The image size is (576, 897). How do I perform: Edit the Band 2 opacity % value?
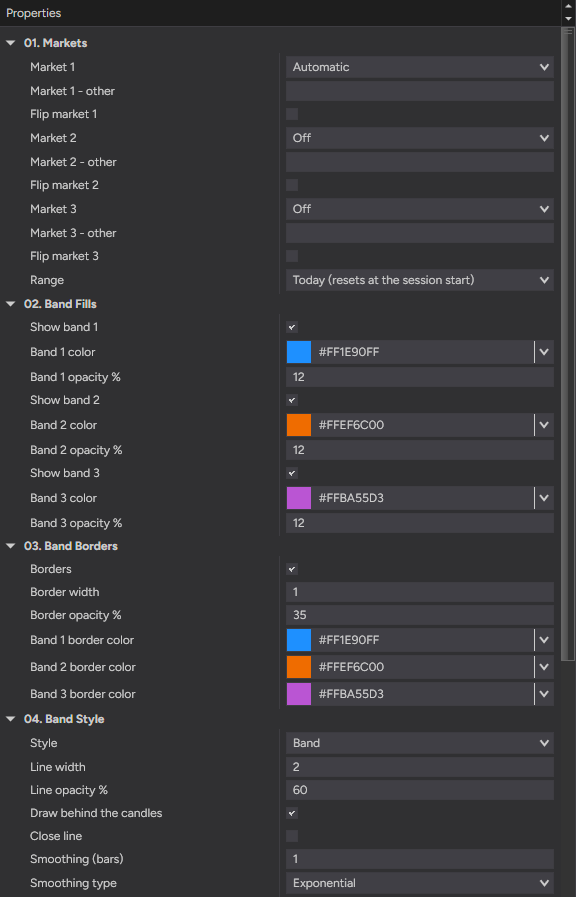click(x=419, y=450)
